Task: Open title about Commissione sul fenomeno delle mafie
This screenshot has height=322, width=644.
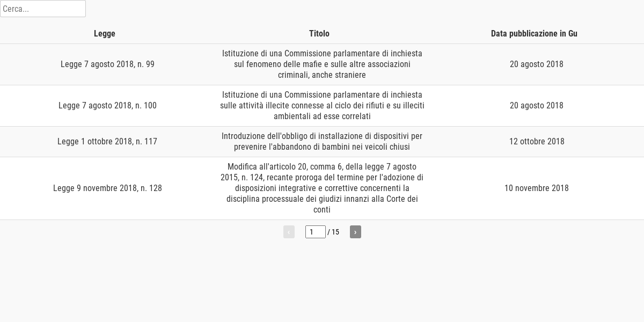Action: pyautogui.click(x=322, y=64)
